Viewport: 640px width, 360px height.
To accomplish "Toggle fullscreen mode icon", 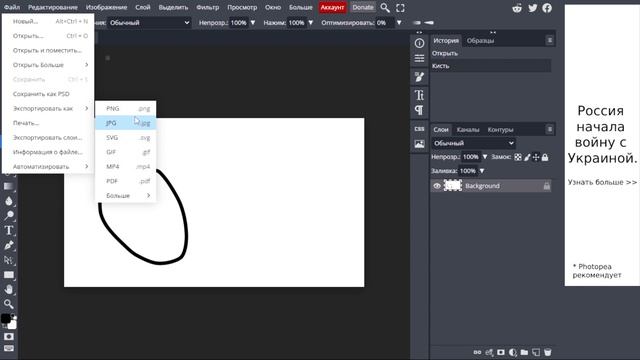I will pos(400,8).
